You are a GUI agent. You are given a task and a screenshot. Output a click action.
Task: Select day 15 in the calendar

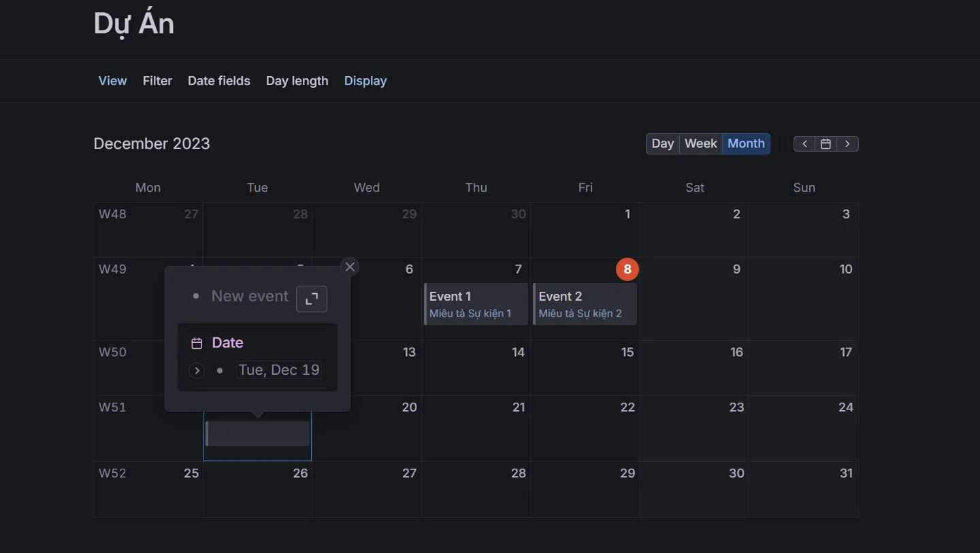(627, 352)
